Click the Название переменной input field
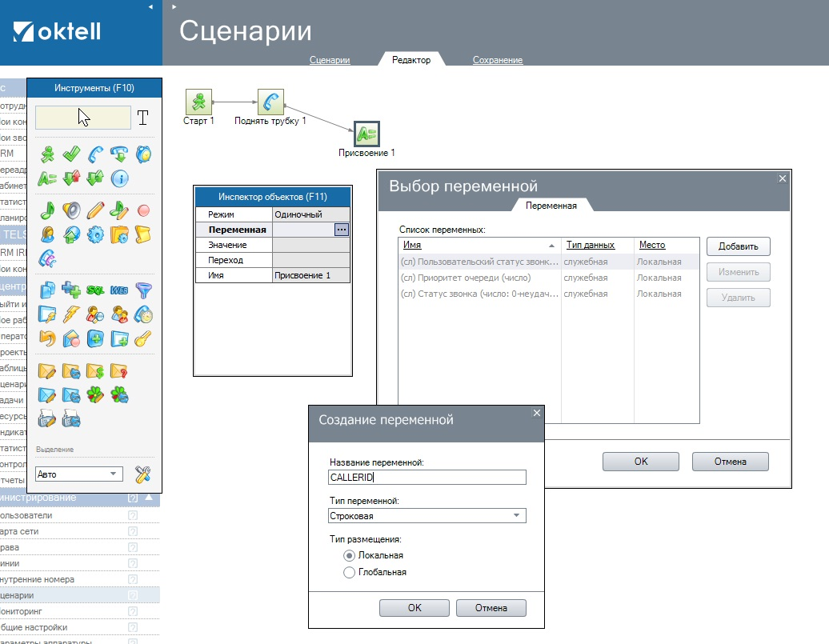Screen dimensions: 829x644 click(x=427, y=477)
